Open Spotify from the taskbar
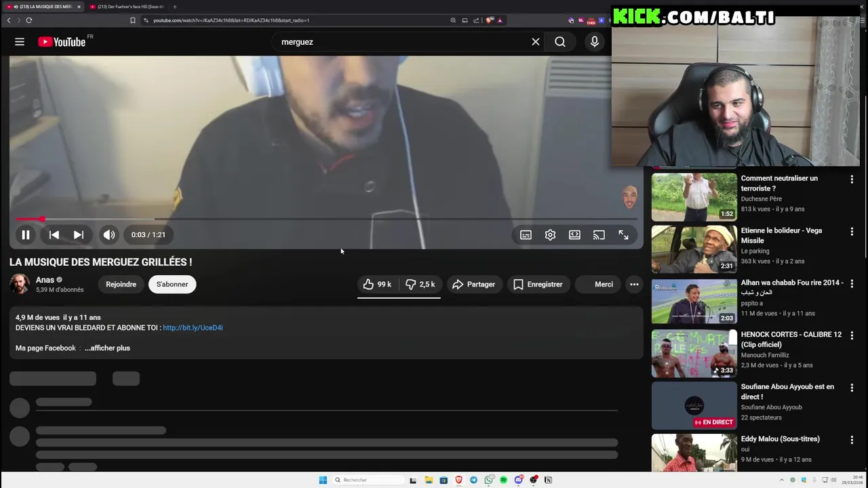Image resolution: width=868 pixels, height=488 pixels. pos(504,480)
